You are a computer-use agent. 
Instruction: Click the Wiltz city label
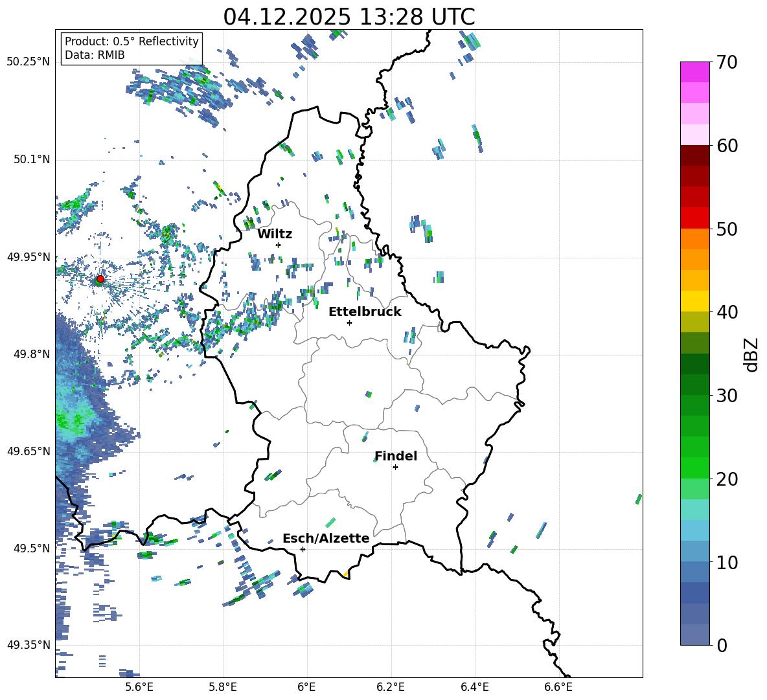(275, 234)
